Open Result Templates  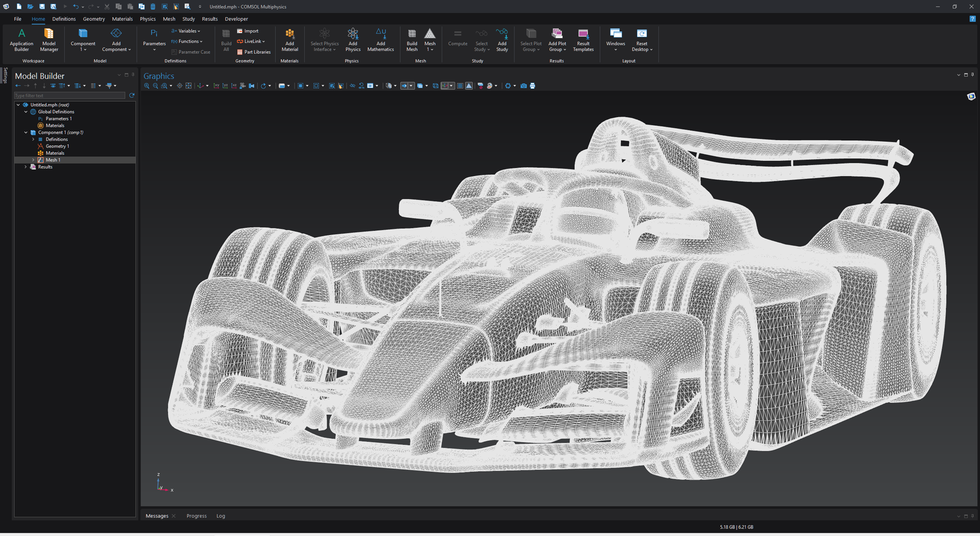click(x=583, y=39)
